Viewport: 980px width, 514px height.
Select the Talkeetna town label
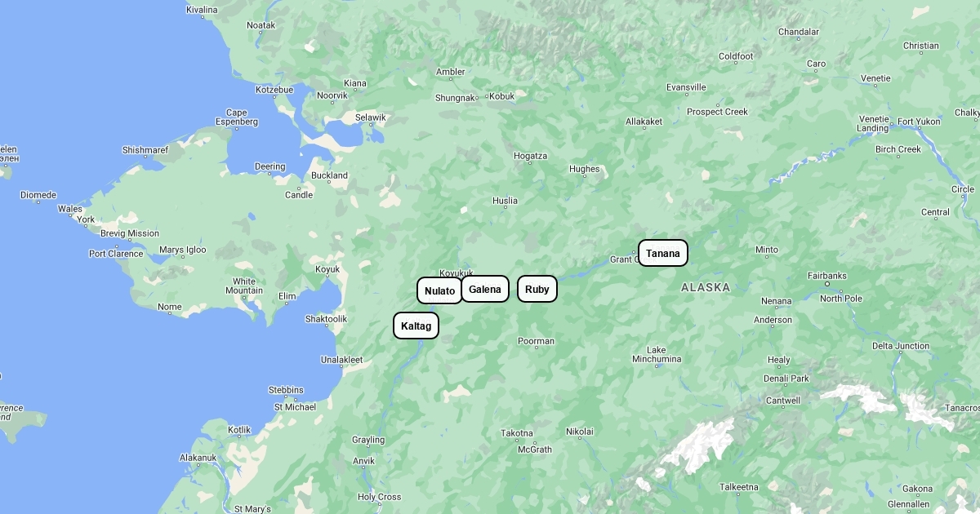pyautogui.click(x=739, y=487)
